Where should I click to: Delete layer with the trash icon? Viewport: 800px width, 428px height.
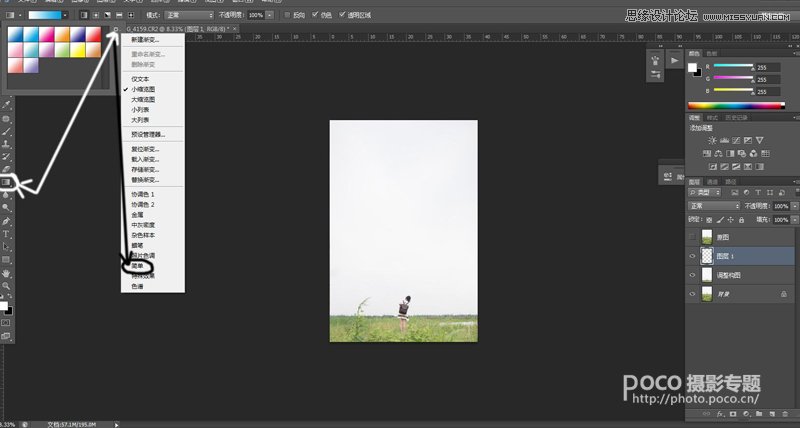[x=785, y=414]
